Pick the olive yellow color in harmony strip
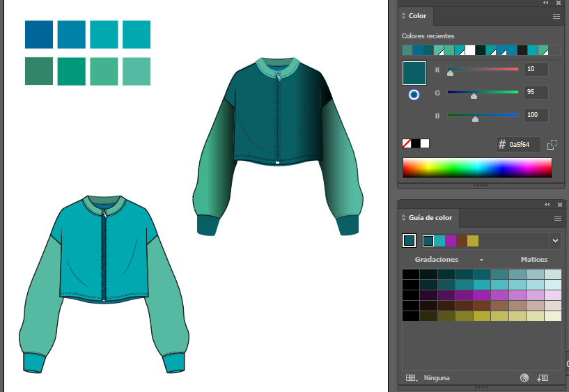569x392 pixels. (473, 241)
